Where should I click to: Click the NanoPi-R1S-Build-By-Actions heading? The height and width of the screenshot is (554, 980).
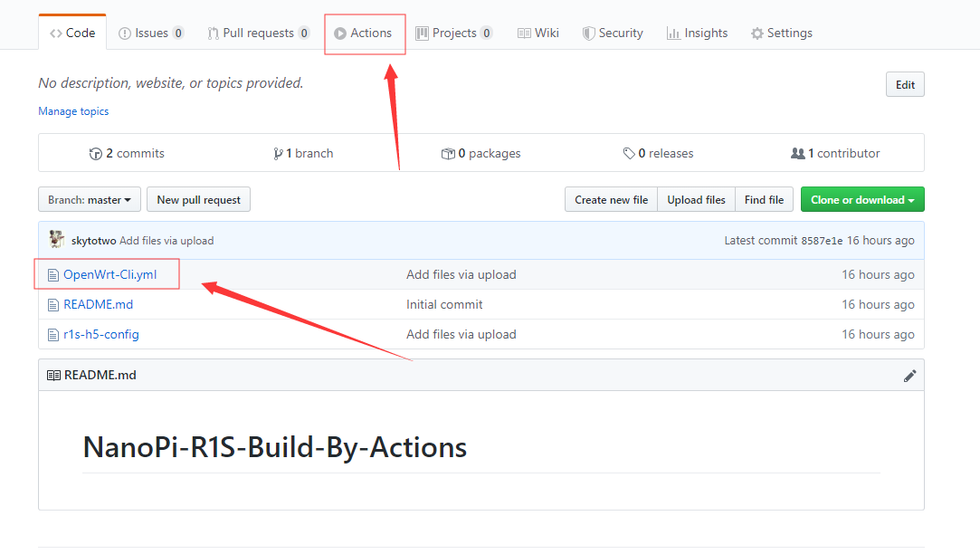click(x=275, y=448)
